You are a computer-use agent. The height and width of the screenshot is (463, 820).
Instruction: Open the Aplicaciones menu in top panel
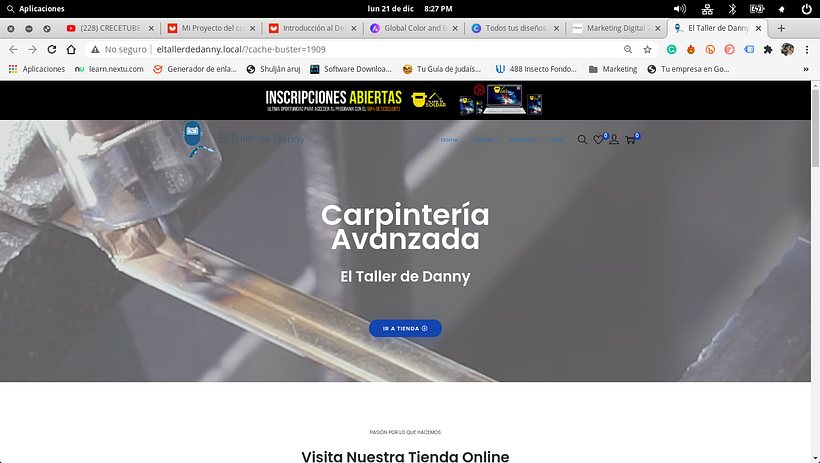36,9
